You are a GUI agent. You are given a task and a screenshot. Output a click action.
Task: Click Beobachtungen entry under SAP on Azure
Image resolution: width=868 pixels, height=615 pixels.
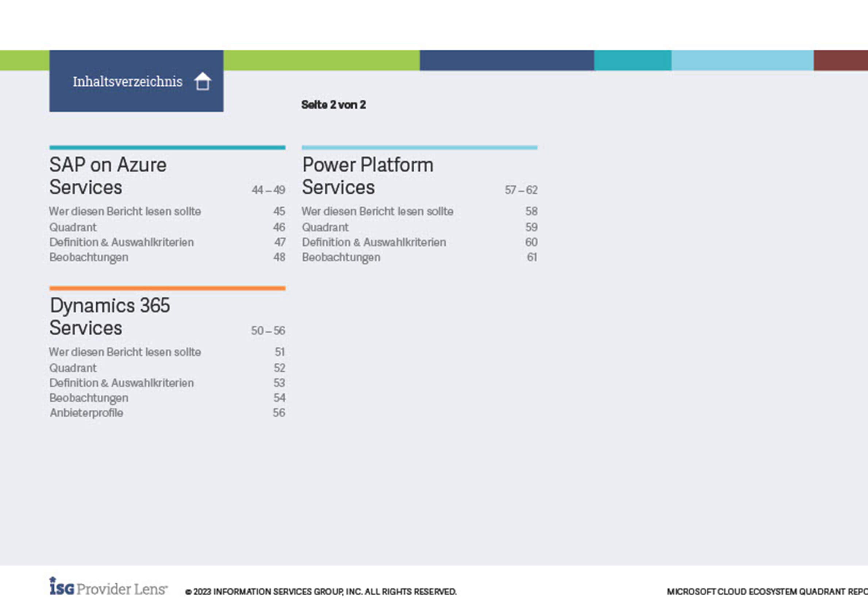(x=89, y=257)
